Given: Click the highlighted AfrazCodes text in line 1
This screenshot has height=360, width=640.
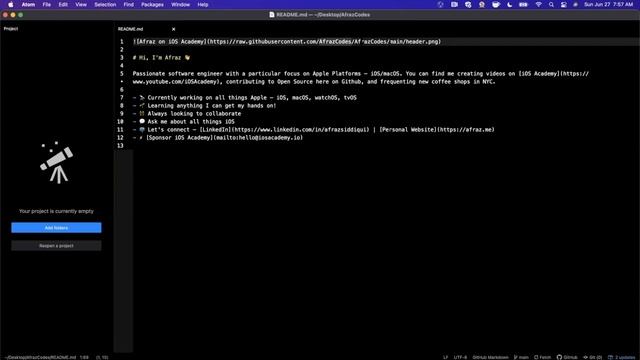Looking at the screenshot, I should 335,42.
